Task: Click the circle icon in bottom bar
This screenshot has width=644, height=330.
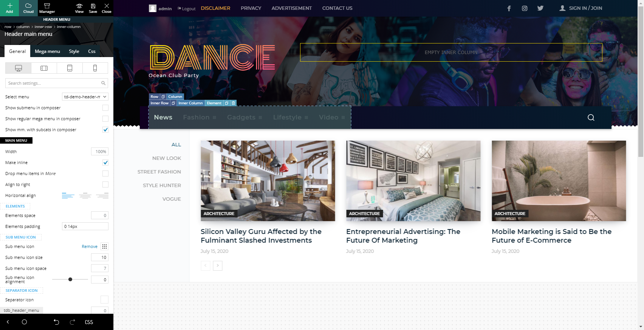Action: click(x=24, y=322)
